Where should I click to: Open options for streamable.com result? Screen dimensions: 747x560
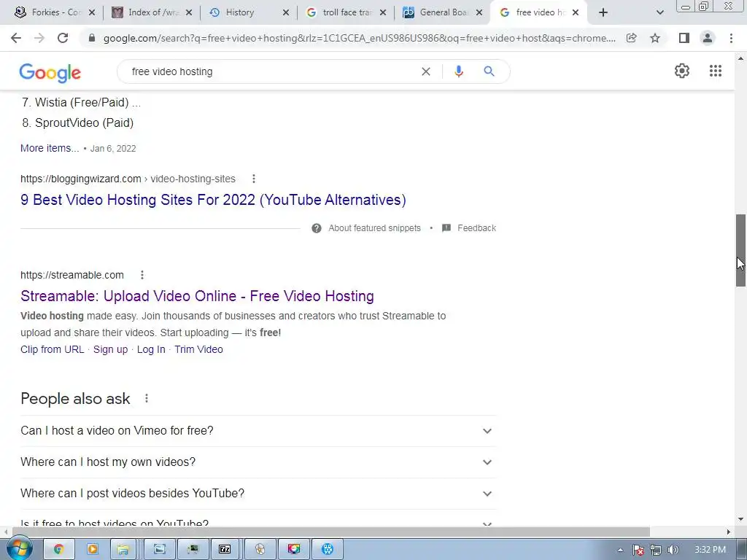point(142,275)
